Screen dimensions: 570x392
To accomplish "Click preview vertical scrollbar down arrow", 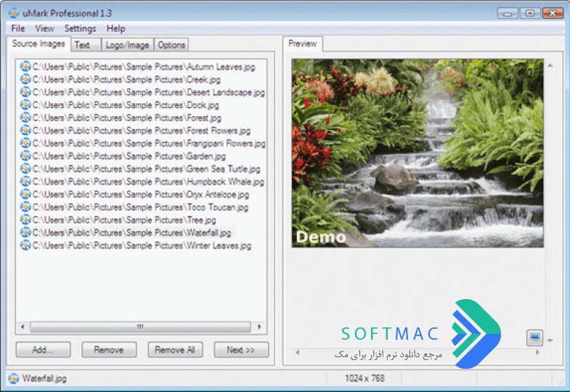I will click(550, 340).
